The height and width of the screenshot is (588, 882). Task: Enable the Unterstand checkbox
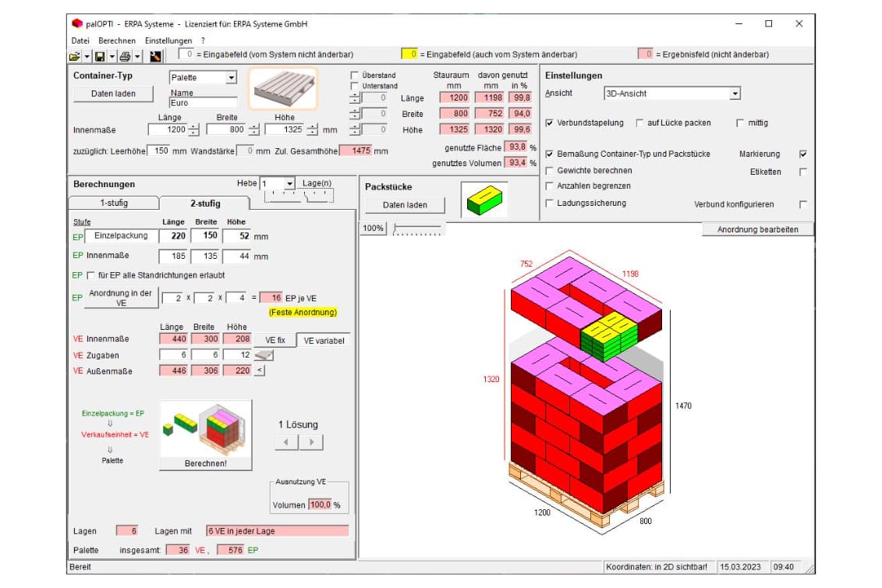point(354,86)
